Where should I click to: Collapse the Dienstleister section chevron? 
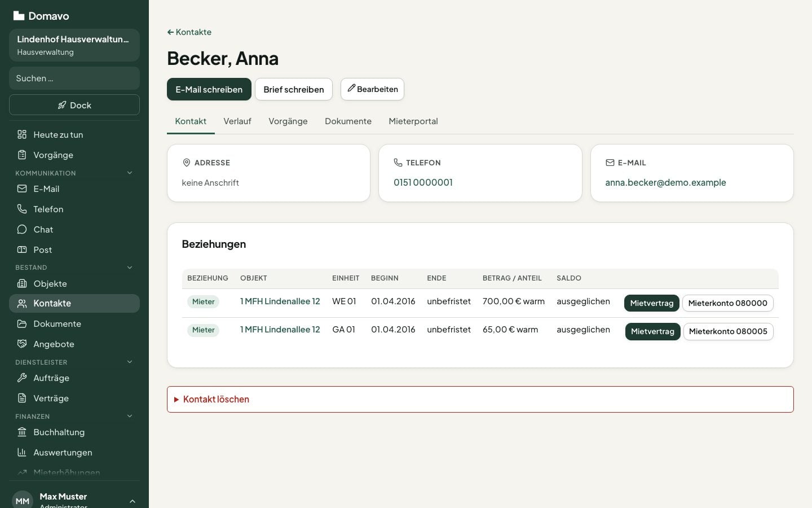tap(130, 362)
